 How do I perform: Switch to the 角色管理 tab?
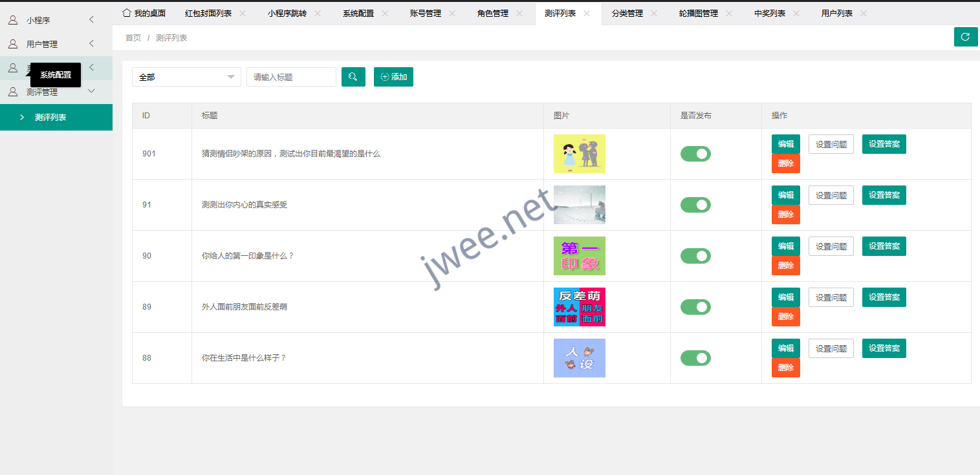click(x=493, y=13)
